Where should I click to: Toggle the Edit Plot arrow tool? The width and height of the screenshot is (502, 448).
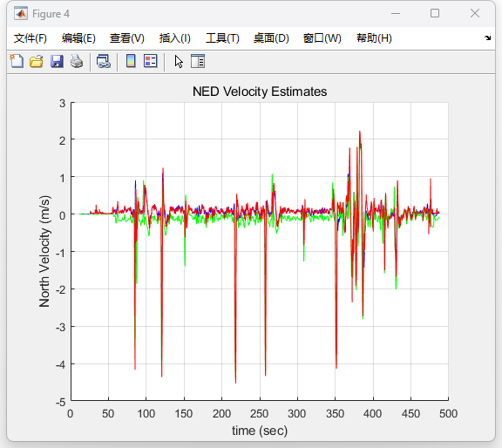179,61
